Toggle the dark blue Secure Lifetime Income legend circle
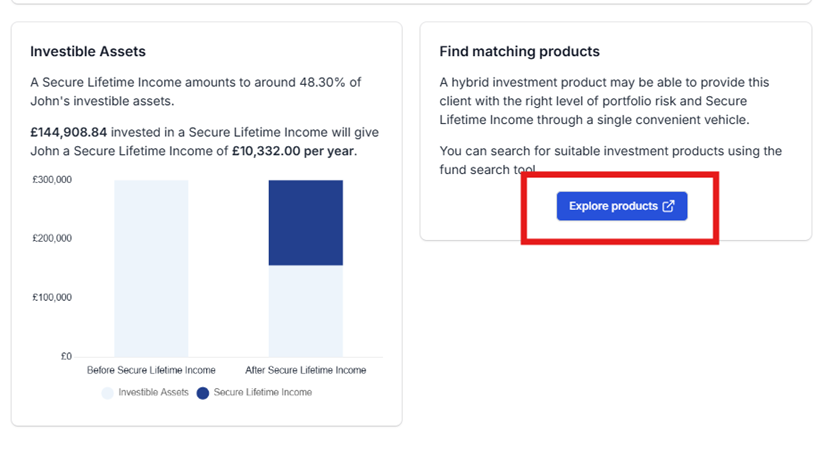Screen dimensions: 832x456 [203, 393]
